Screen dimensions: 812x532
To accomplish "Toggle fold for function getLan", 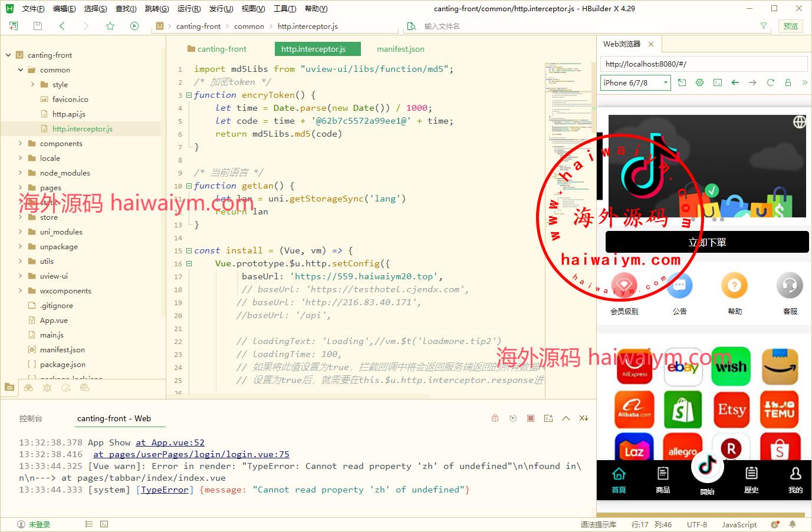I will pyautogui.click(x=189, y=186).
